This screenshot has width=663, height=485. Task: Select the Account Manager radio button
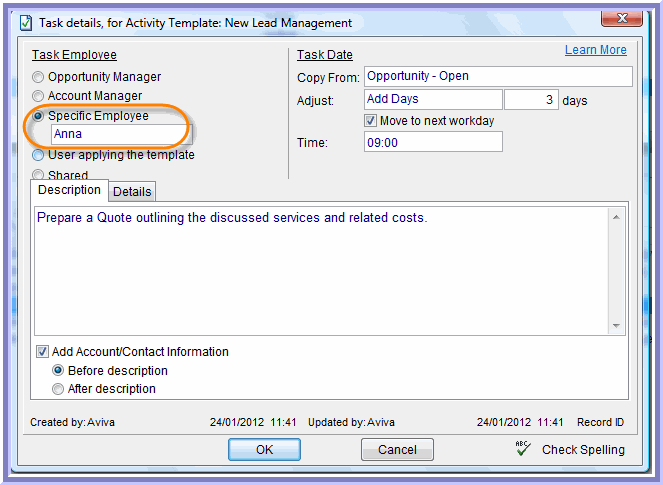pyautogui.click(x=39, y=96)
